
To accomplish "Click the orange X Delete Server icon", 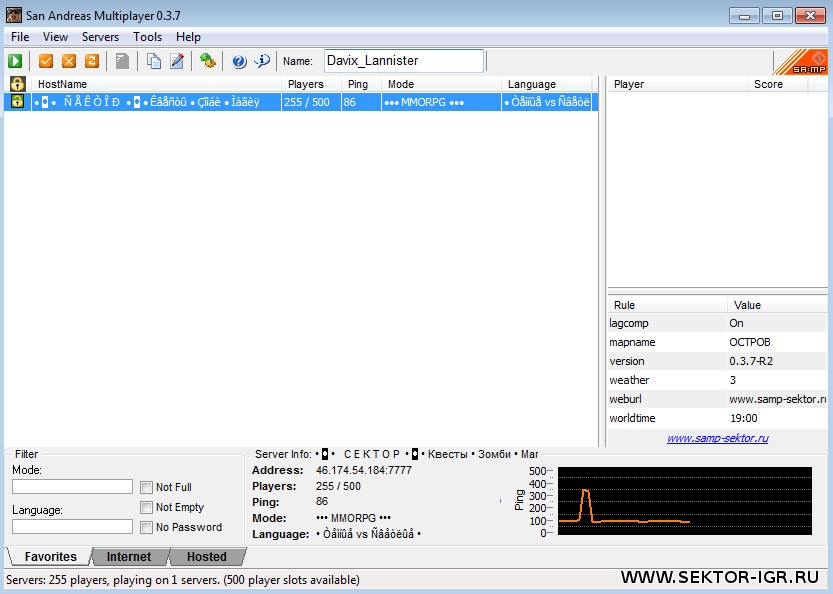I will 69,61.
